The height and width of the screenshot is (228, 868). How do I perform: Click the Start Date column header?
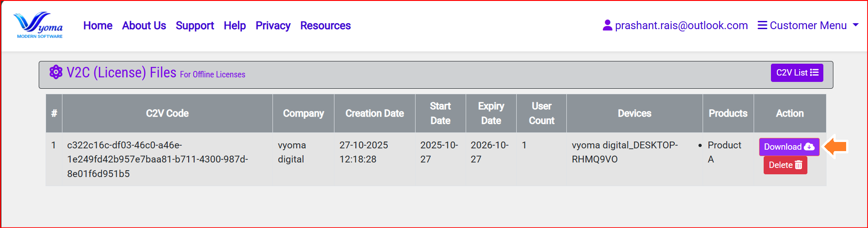pyautogui.click(x=441, y=113)
